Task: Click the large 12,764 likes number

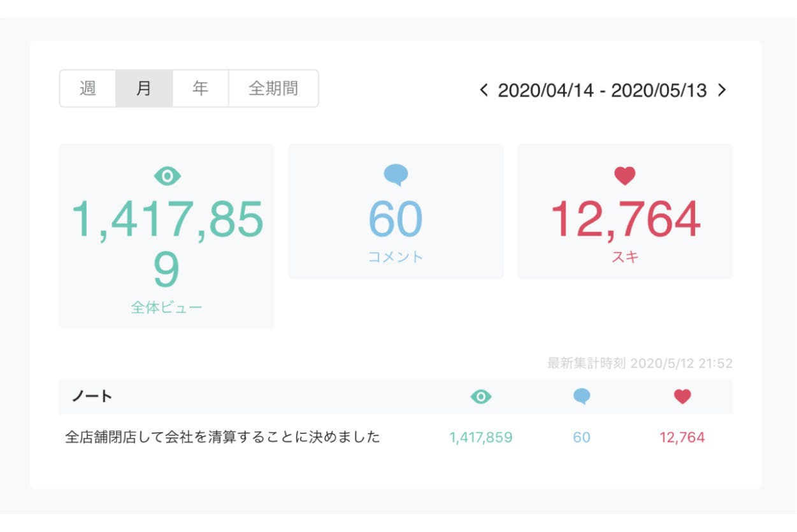Action: pyautogui.click(x=624, y=219)
